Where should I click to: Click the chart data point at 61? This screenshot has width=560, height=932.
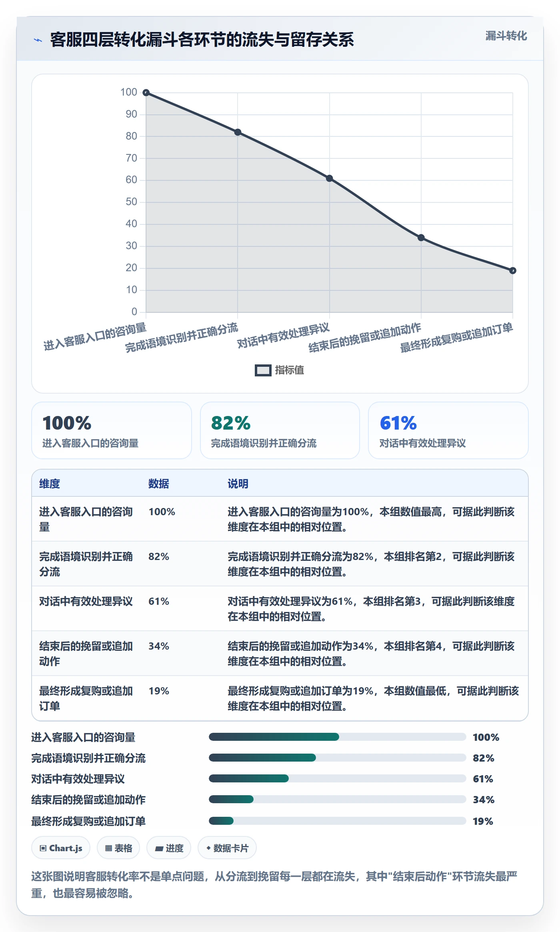[329, 178]
